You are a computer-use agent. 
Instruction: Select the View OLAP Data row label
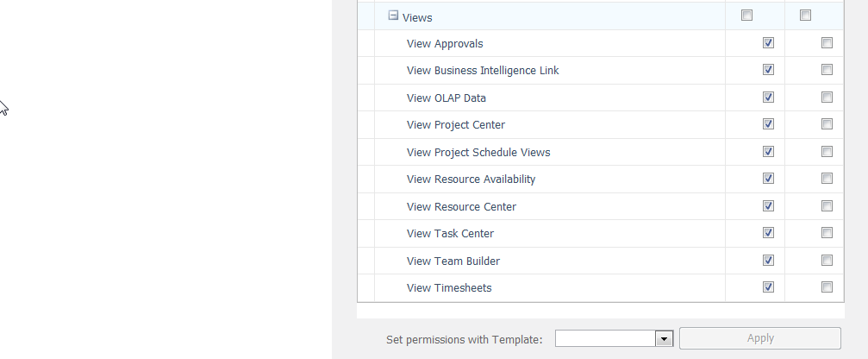(446, 98)
